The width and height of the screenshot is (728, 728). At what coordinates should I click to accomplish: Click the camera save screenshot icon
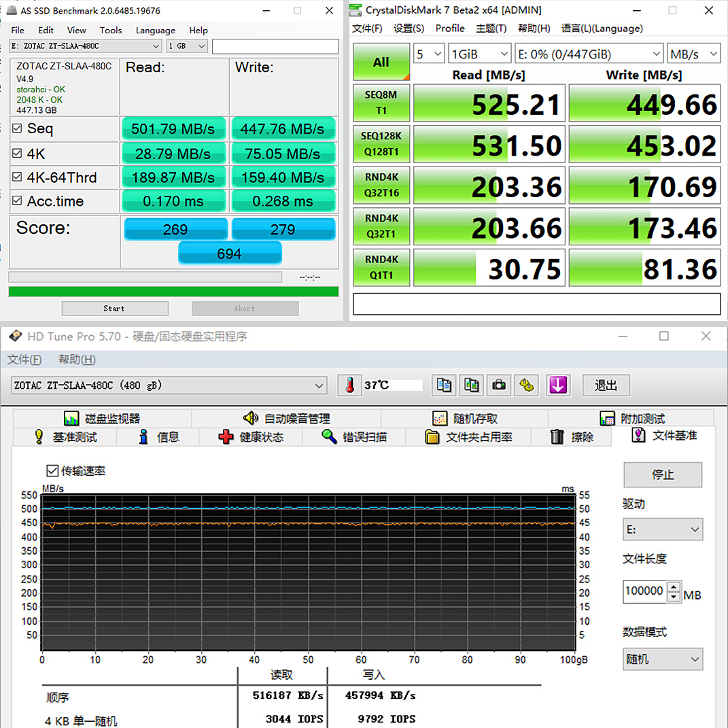point(499,385)
